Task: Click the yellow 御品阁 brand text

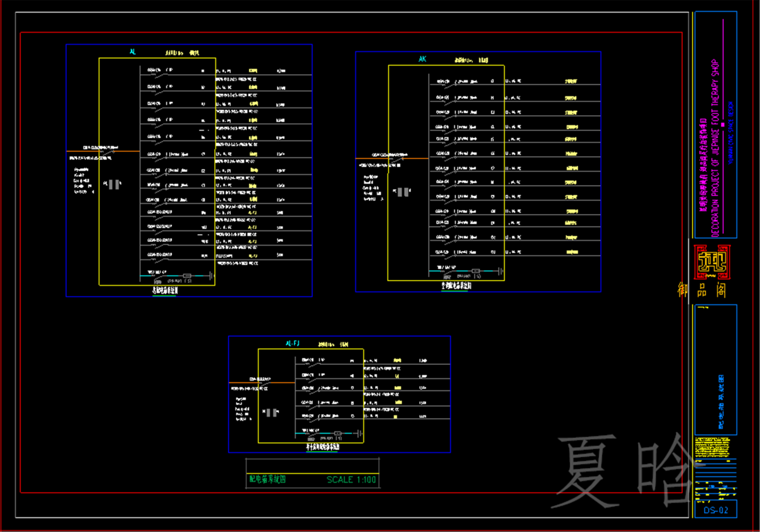Action: pos(702,291)
